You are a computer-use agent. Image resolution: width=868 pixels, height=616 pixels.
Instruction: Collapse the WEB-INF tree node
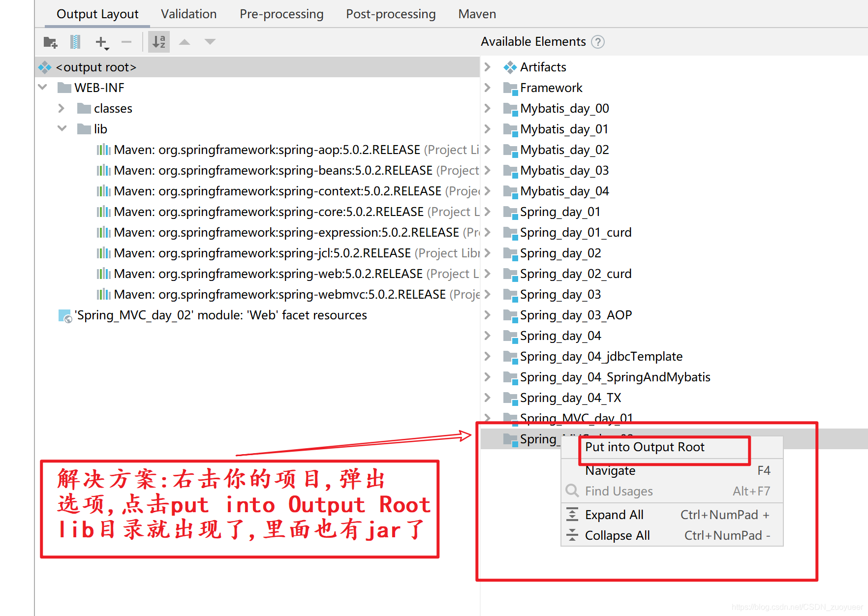[43, 88]
